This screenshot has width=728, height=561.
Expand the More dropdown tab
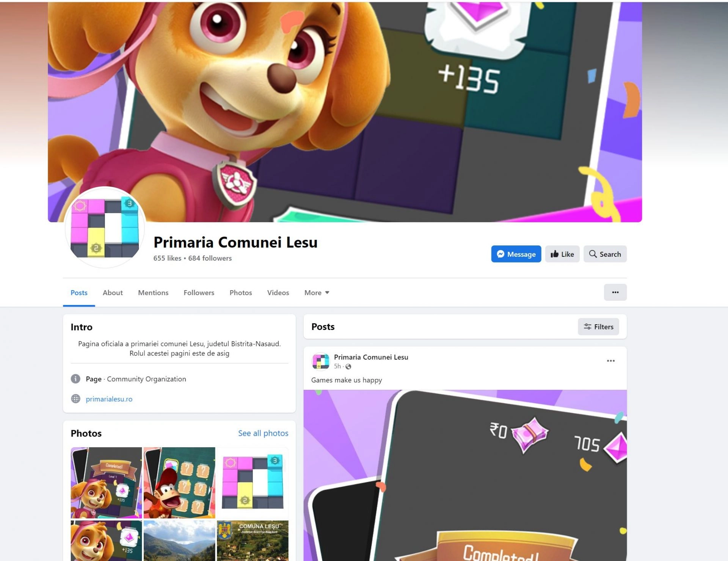317,293
